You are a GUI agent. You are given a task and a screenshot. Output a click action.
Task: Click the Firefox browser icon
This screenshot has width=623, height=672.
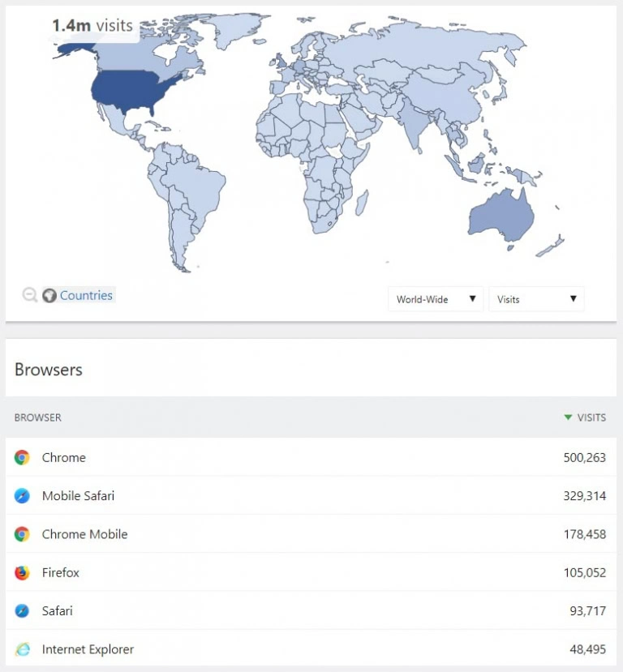tap(22, 572)
